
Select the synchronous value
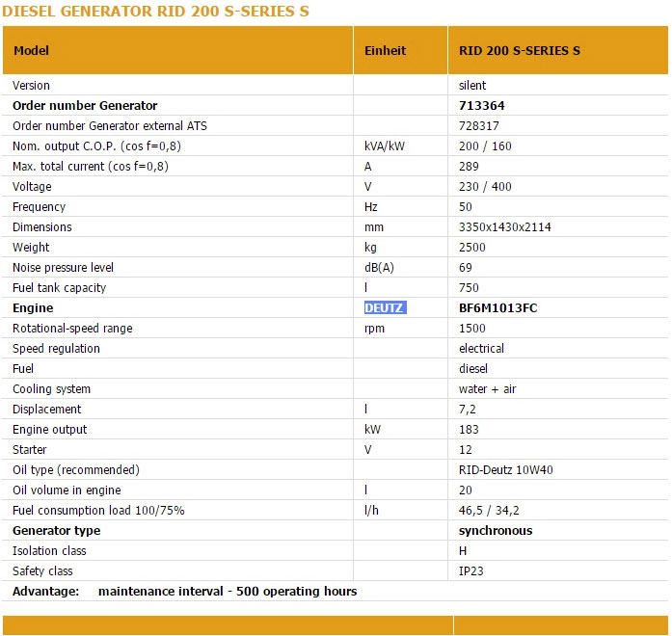pos(496,531)
